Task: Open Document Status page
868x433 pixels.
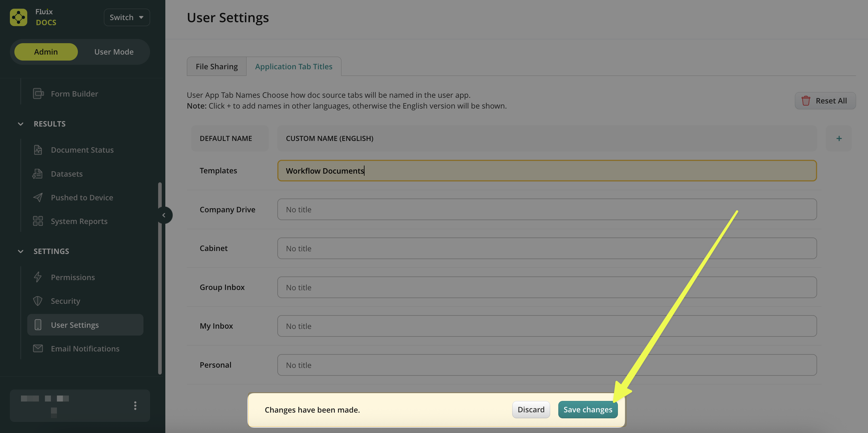Action: pyautogui.click(x=82, y=150)
